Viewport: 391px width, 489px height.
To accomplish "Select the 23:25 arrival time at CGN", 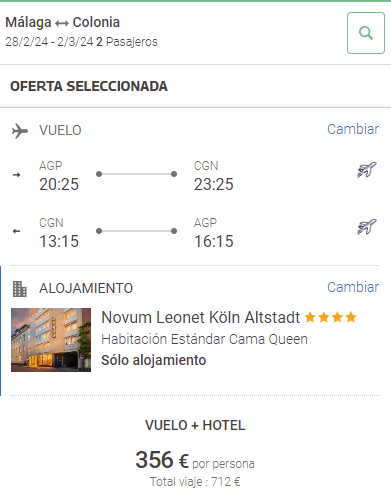I will coord(214,184).
